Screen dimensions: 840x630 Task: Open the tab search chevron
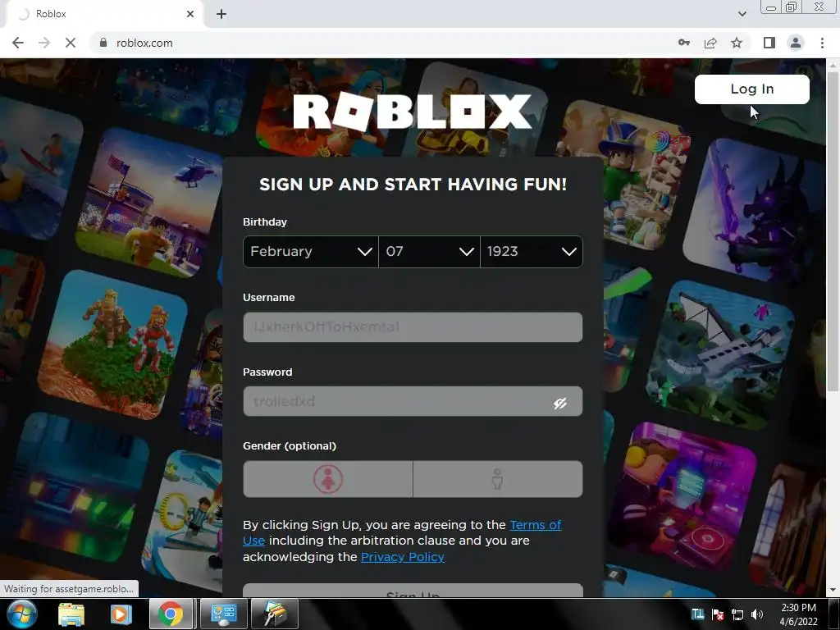[742, 14]
